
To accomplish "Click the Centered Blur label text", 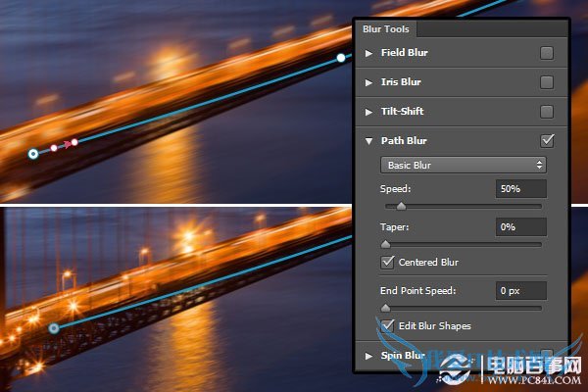I will 428,263.
